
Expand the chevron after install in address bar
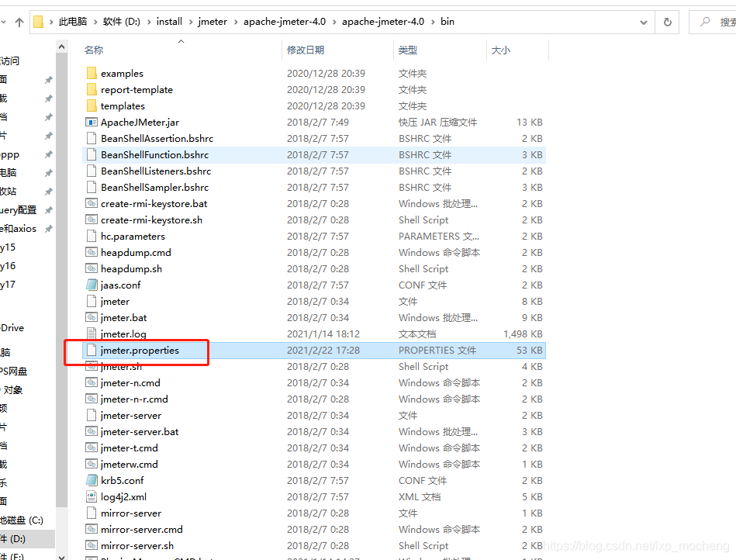[x=191, y=22]
